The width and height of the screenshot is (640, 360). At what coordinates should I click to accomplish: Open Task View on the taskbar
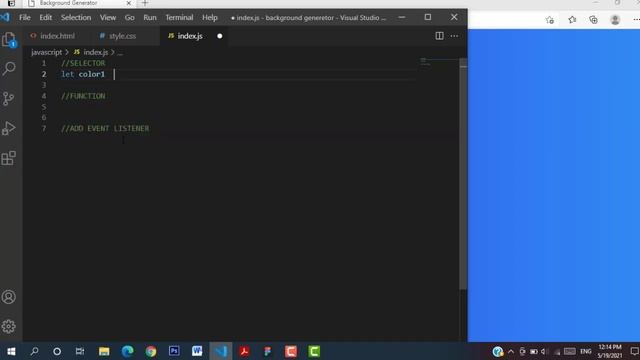point(80,351)
